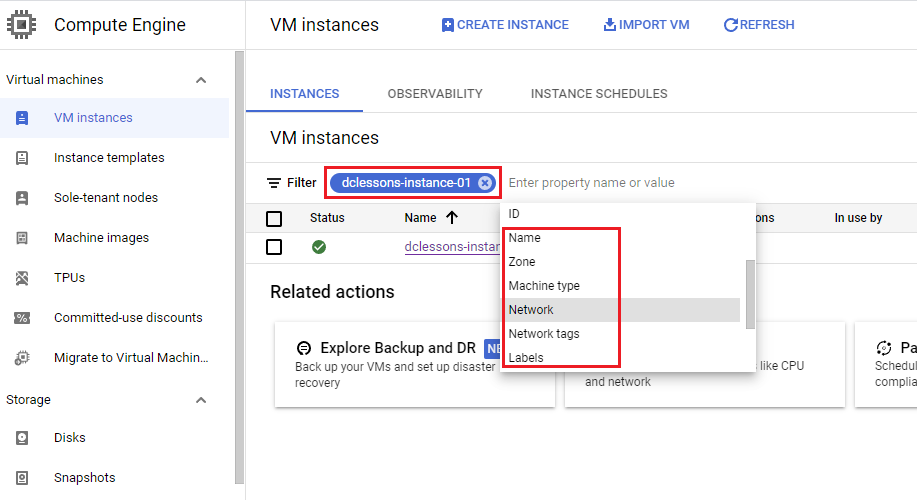Image resolution: width=917 pixels, height=500 pixels.
Task: Collapse the Virtual machines section
Action: [x=201, y=80]
